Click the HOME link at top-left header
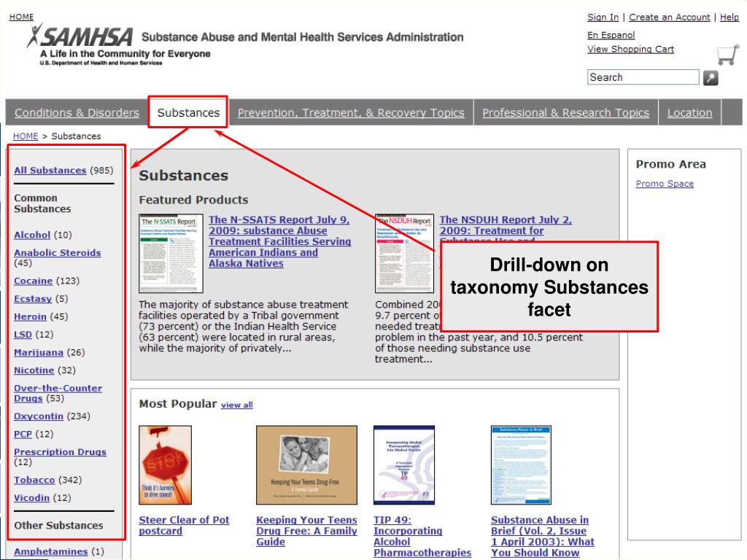Viewport: 747px width, 560px height. click(x=21, y=17)
